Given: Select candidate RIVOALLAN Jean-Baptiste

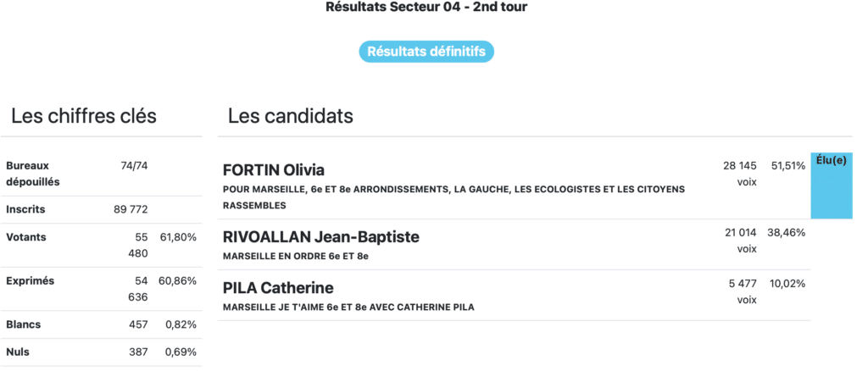Looking at the screenshot, I should [x=320, y=237].
